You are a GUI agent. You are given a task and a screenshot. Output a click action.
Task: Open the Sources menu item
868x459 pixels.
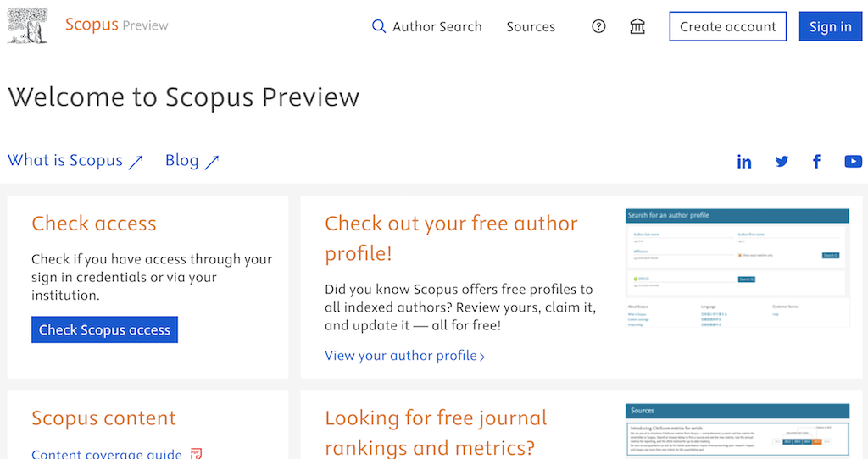click(x=531, y=26)
